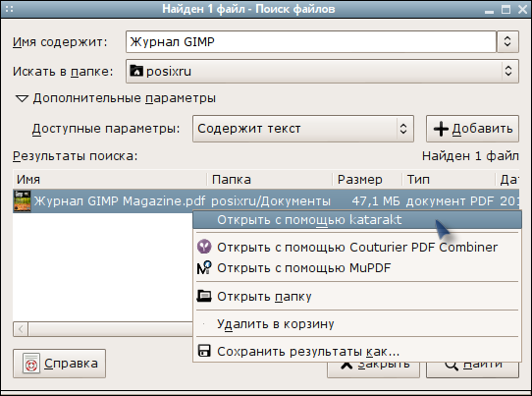Click the window menu icon in title bar
The width and height of the screenshot is (532, 396).
point(9,9)
